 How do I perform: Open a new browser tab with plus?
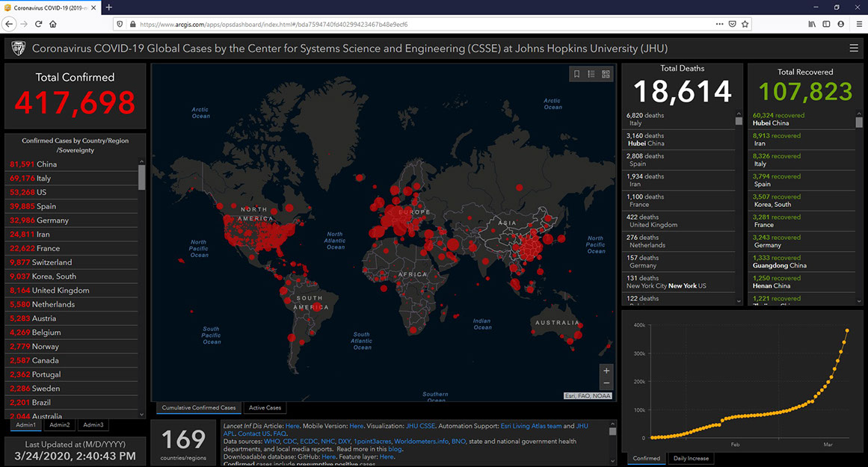pyautogui.click(x=109, y=7)
